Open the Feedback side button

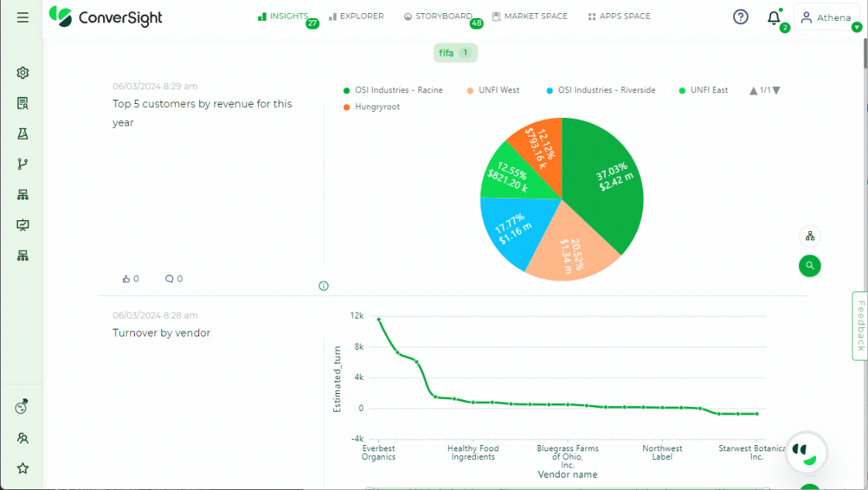tap(859, 326)
